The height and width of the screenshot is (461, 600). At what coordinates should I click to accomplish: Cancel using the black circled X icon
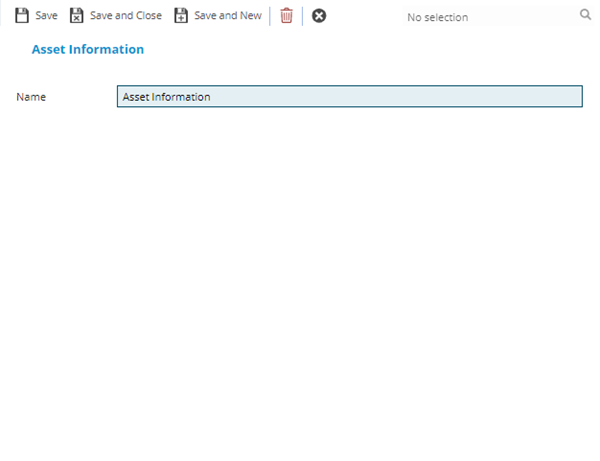coord(319,16)
